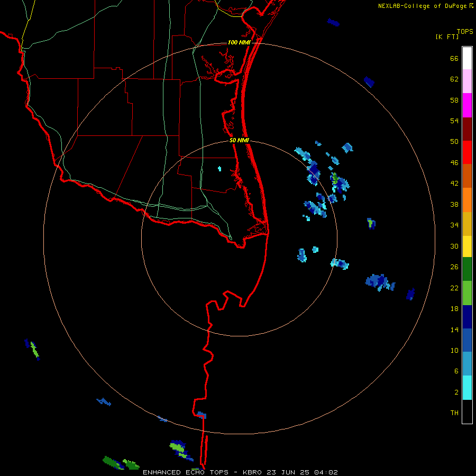Click the "TOPS" legend heading

465,31
